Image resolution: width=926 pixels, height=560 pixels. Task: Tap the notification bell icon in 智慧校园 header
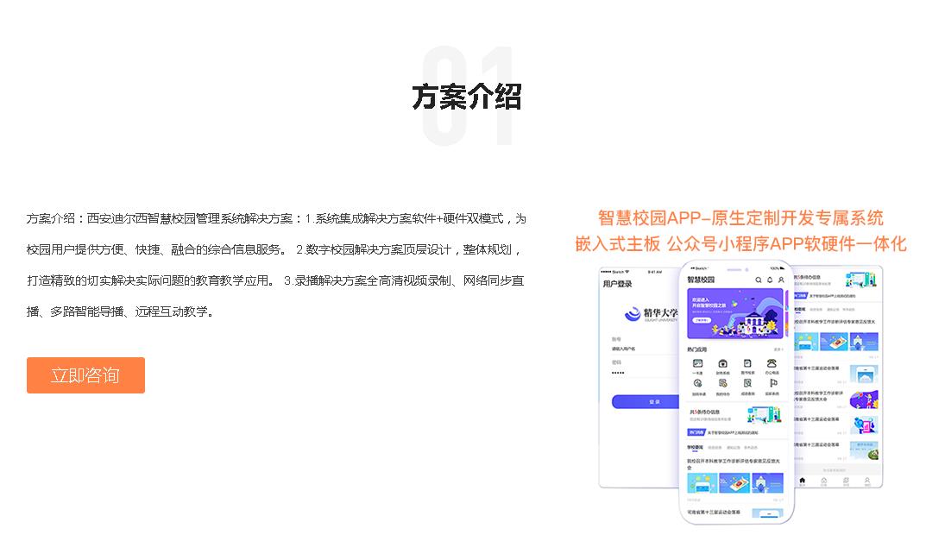[x=770, y=280]
